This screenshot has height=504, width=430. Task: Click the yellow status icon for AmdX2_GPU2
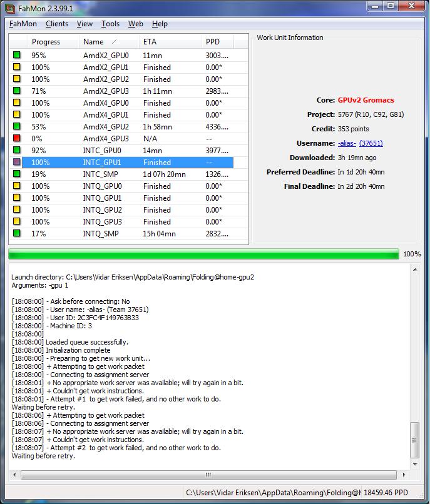tap(16, 79)
